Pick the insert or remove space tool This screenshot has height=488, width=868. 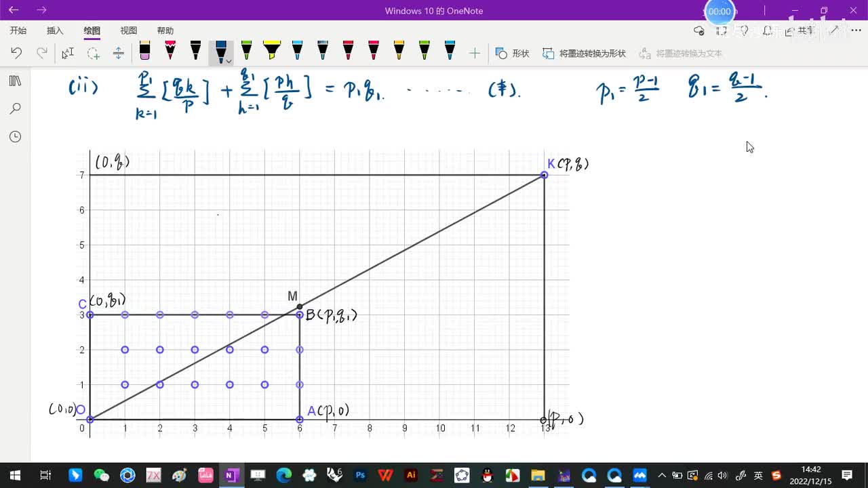[x=118, y=53]
